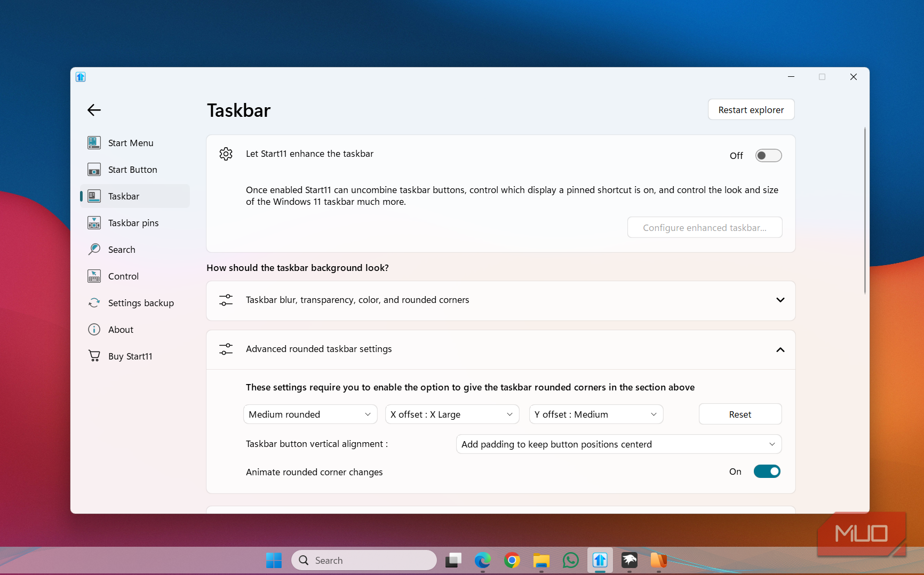Click Configure enhanced taskbar button
924x575 pixels.
[704, 228]
